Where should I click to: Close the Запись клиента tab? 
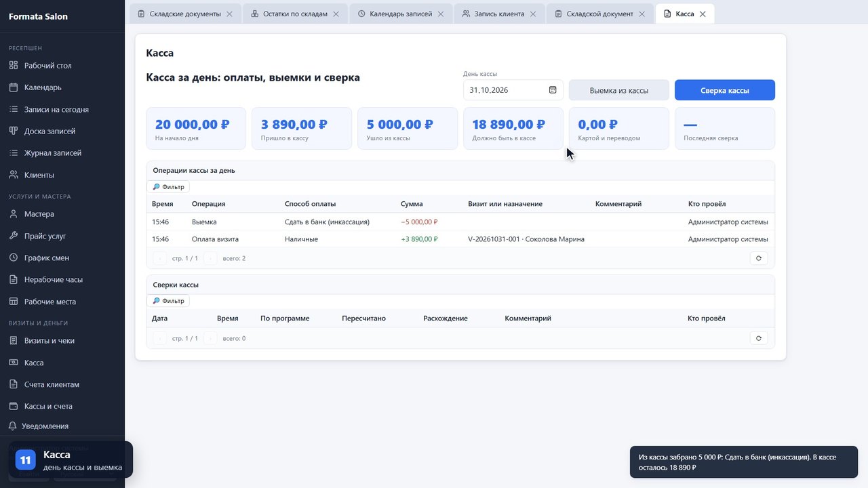[x=533, y=14]
